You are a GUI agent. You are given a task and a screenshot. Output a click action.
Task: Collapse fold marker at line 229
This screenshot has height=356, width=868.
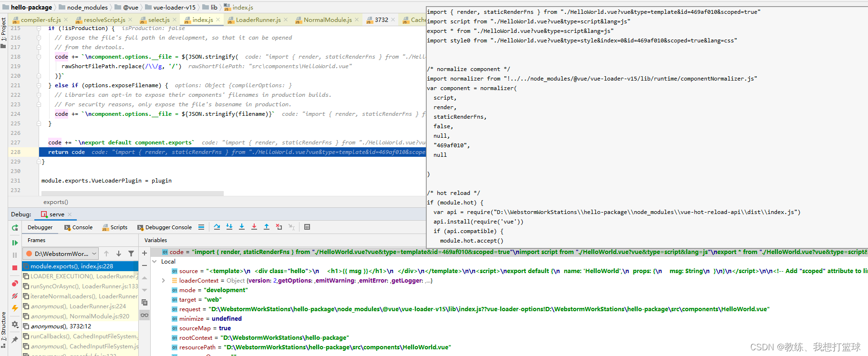tap(39, 162)
